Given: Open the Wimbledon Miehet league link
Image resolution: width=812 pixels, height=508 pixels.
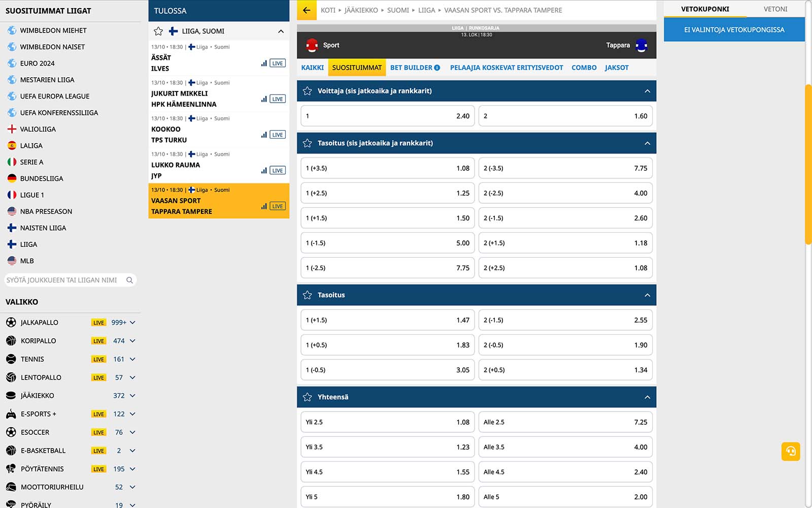Looking at the screenshot, I should [53, 30].
